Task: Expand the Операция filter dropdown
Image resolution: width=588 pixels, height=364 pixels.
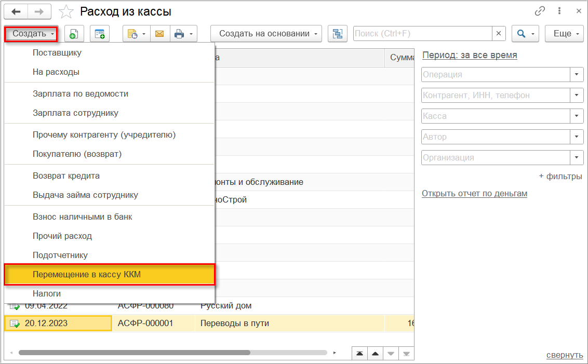Action: pos(577,75)
